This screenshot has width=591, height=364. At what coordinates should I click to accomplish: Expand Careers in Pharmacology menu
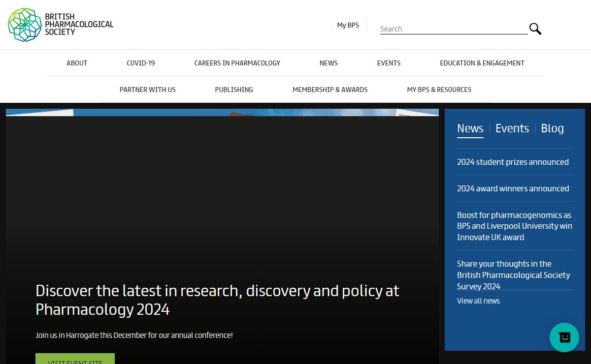pyautogui.click(x=237, y=63)
